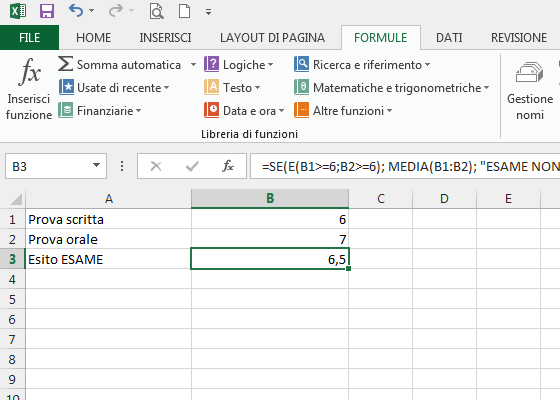Click the Save floppy disk icon
Screen dimensions: 560x400
coord(47,11)
